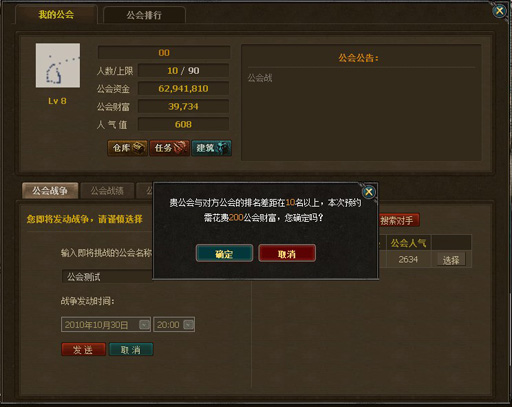Switch to the 公会排行 ranking tab

(144, 15)
